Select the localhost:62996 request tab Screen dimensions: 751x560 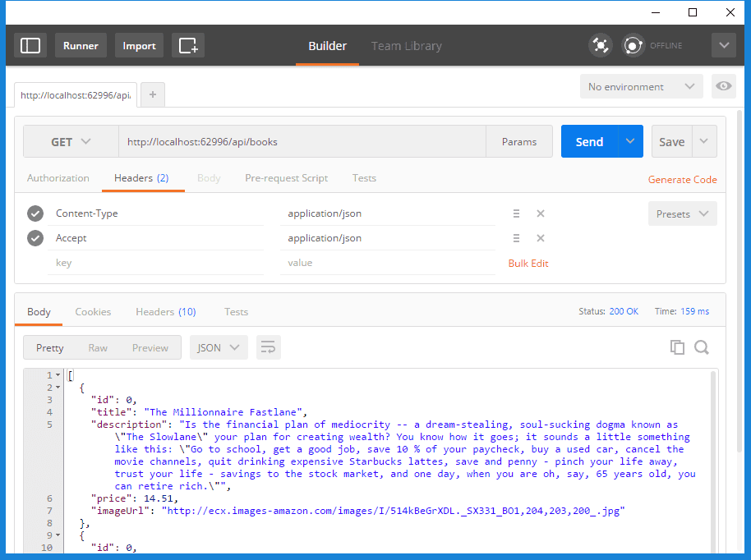pyautogui.click(x=76, y=94)
